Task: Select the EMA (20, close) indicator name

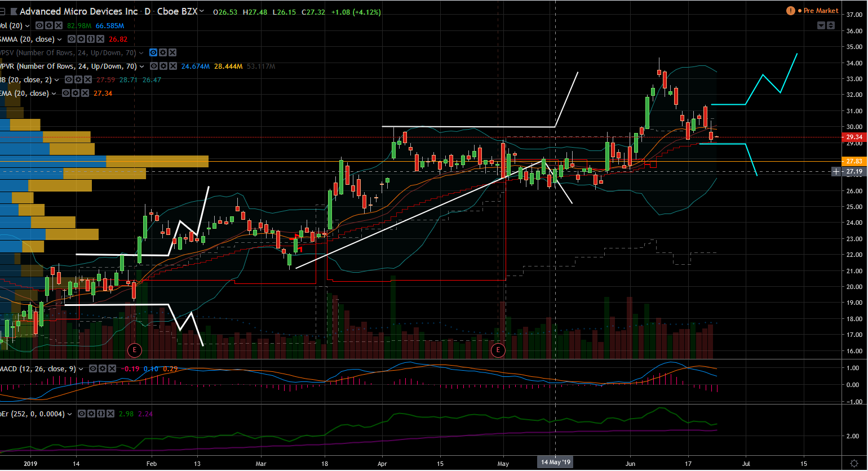Action: click(24, 93)
